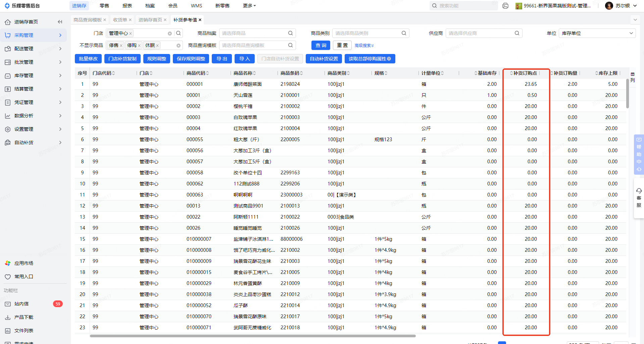The image size is (644, 344).
Task: Open the 报表 top menu
Action: click(x=127, y=6)
